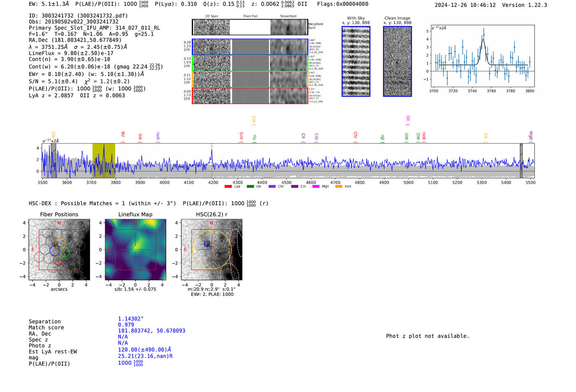Viewport: 576px width, 392px height.
Task: Click the mag value 25.21(23.16,nan)R
Action: (145, 356)
